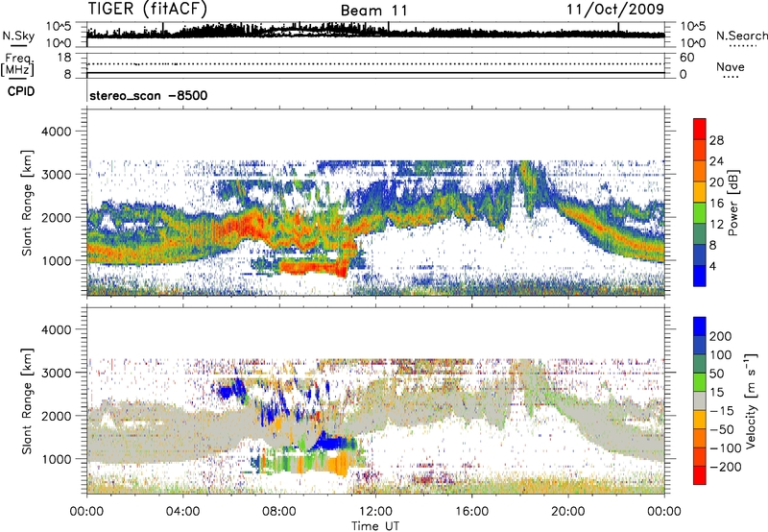Click the red segment of Power colorbar
This screenshot has height=532, width=768.
point(700,129)
